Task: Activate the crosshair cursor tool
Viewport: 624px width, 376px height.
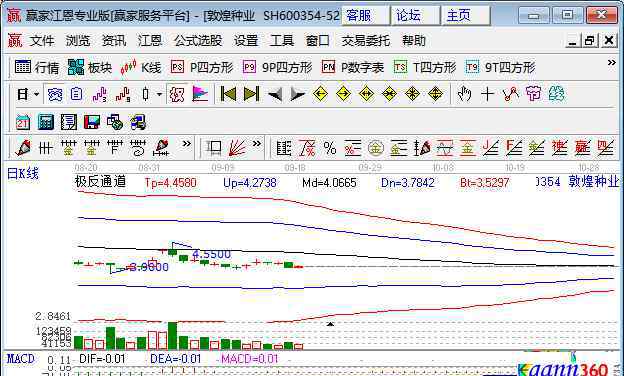Action: [487, 94]
